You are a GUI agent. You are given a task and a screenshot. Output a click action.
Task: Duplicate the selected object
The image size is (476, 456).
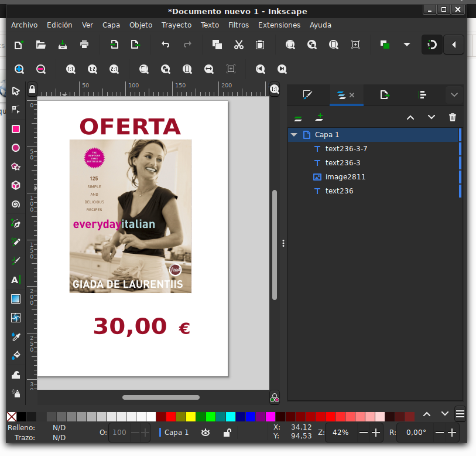coord(385,45)
